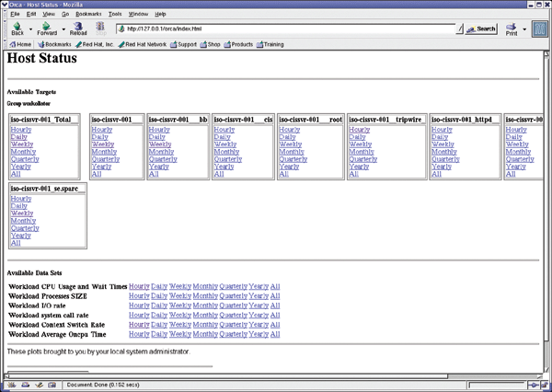The width and height of the screenshot is (552, 392).
Task: Click the Search button
Action: 481,29
